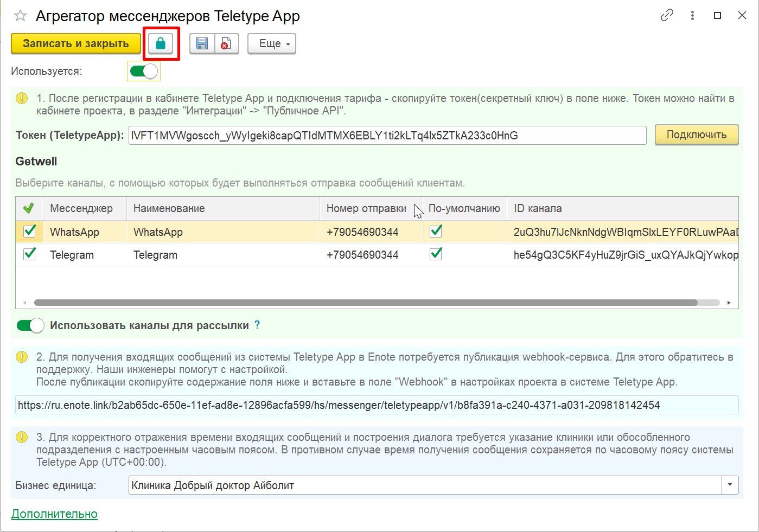Uncheck the Telegram row selection checkbox
Viewport: 759px width, 532px height.
coord(30,254)
